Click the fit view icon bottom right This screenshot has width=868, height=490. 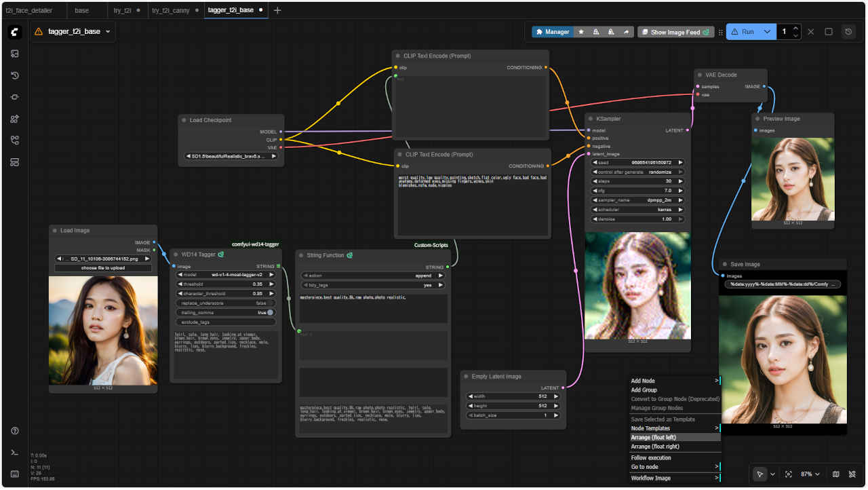pyautogui.click(x=788, y=474)
